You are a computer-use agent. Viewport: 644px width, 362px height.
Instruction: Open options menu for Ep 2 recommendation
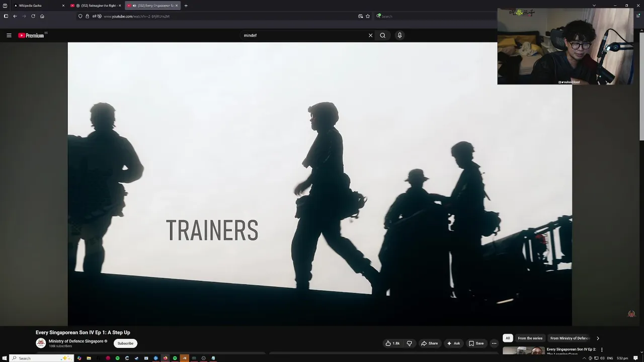[602, 349]
